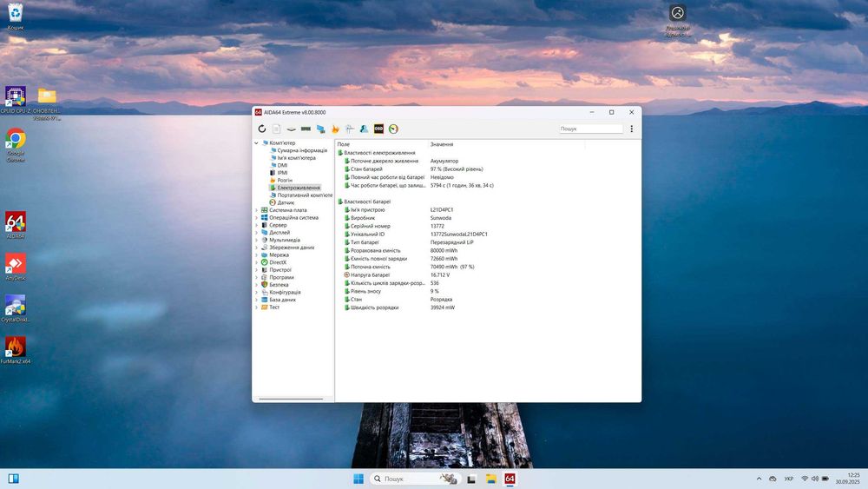Open the memory module benchmark toolbar icon
The image size is (868, 489).
[x=306, y=129]
